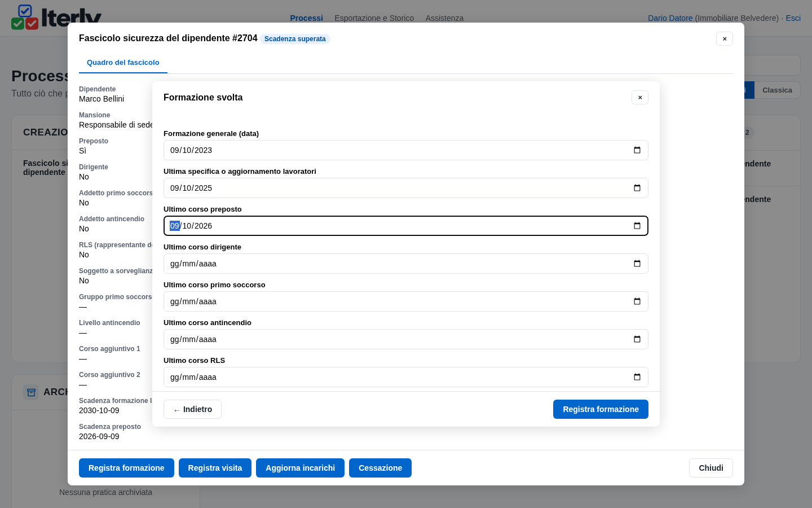Screen dimensions: 812x508
Task: Open Processi in the top navigation
Action: (306, 18)
